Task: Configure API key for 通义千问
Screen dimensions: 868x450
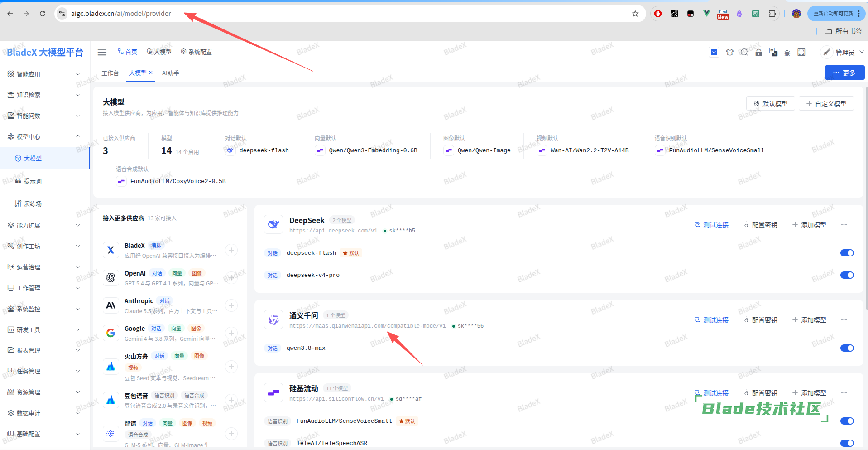Action: coord(761,320)
